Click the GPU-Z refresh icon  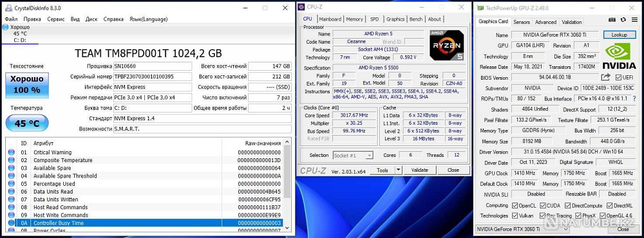tap(623, 20)
